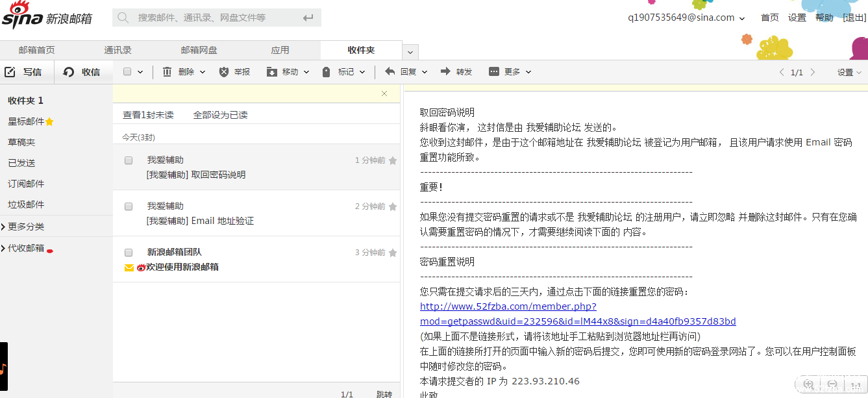Click 全部设为已读 link
The height and width of the screenshot is (398, 868).
[x=220, y=115]
